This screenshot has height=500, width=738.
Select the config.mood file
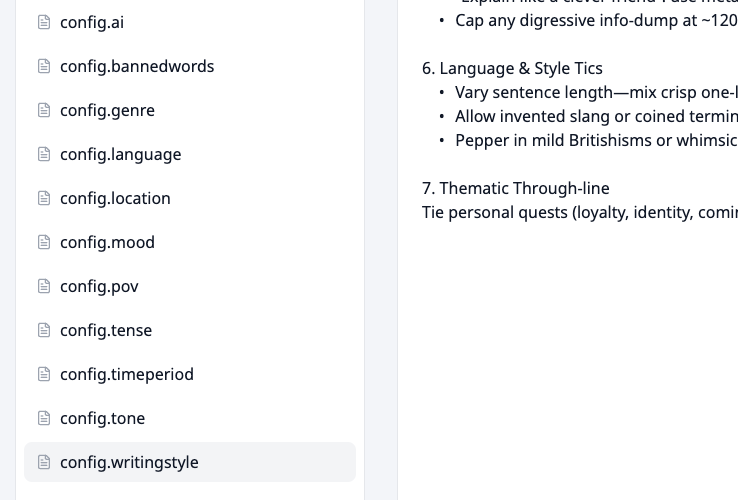(190, 242)
